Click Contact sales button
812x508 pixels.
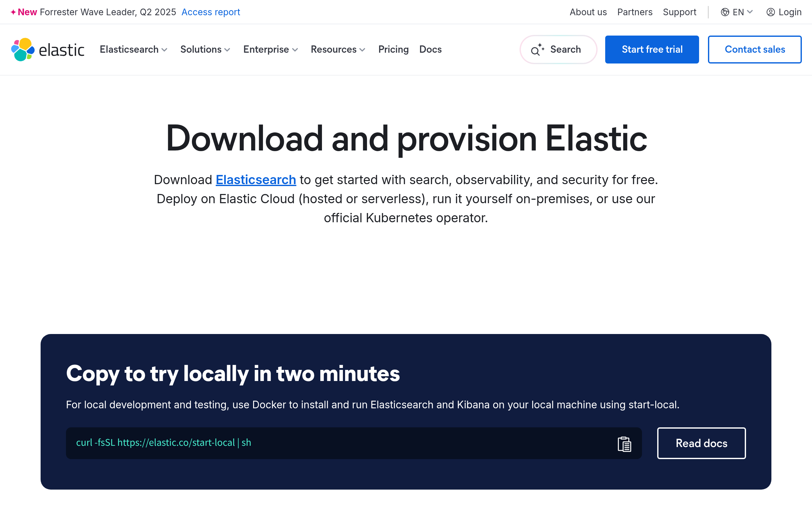tap(755, 50)
